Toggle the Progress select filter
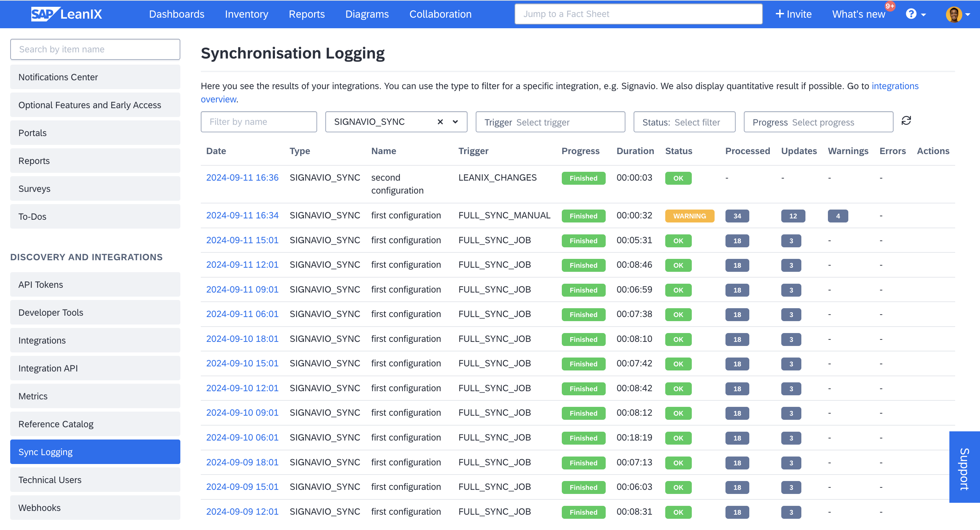The width and height of the screenshot is (980, 530). point(819,121)
